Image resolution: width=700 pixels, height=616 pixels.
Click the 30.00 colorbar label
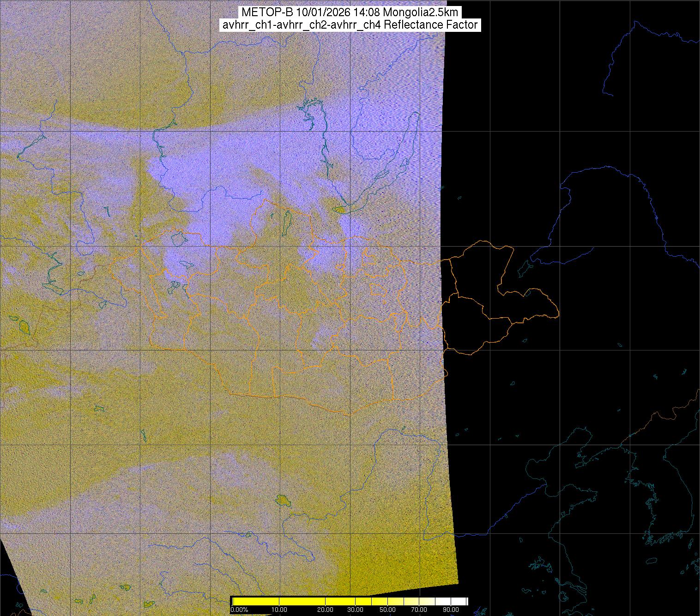point(355,610)
